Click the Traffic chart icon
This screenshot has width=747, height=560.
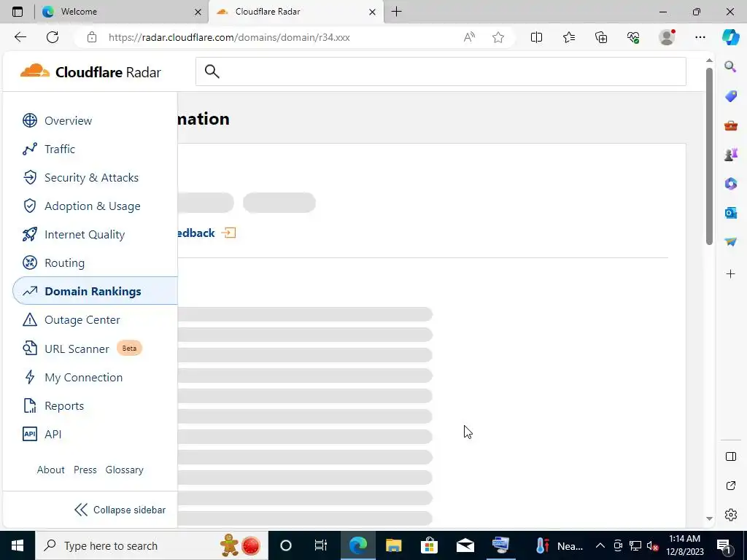[x=29, y=149]
